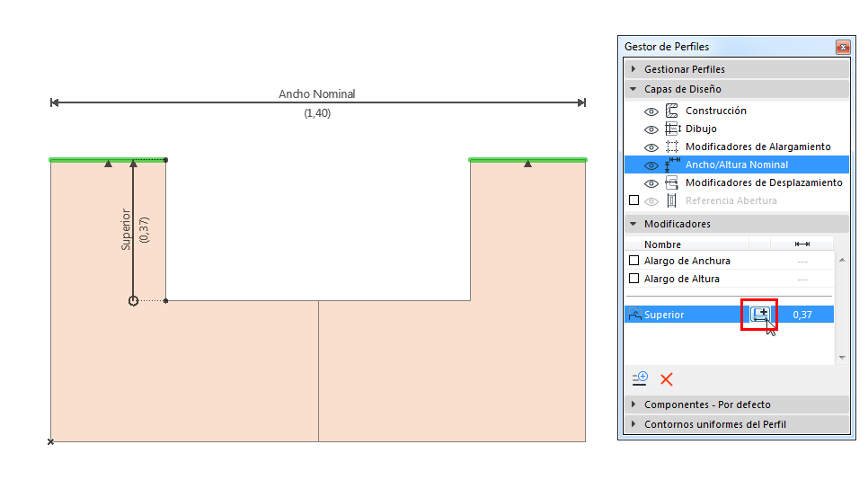The width and height of the screenshot is (868, 480).
Task: Select the Superior modifier name
Action: (664, 315)
